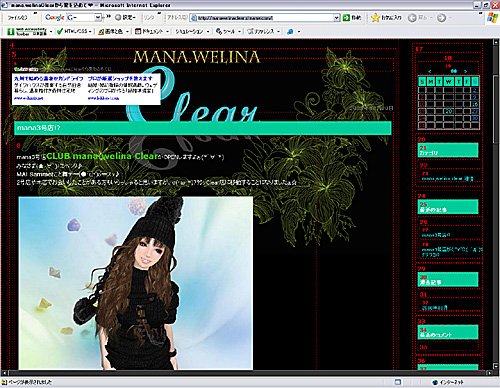Screen dimensions: 500x388
Task: Open the Google toolbar 設定 settings menu
Action: 125,17
